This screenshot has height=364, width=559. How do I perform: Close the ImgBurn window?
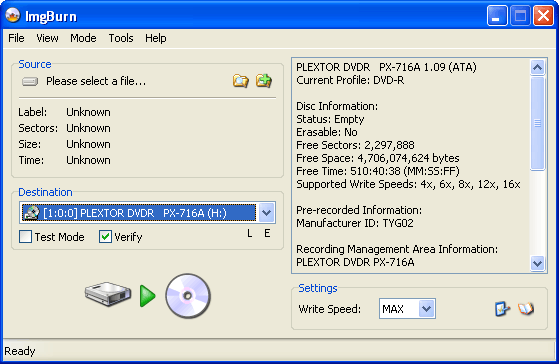tap(543, 16)
